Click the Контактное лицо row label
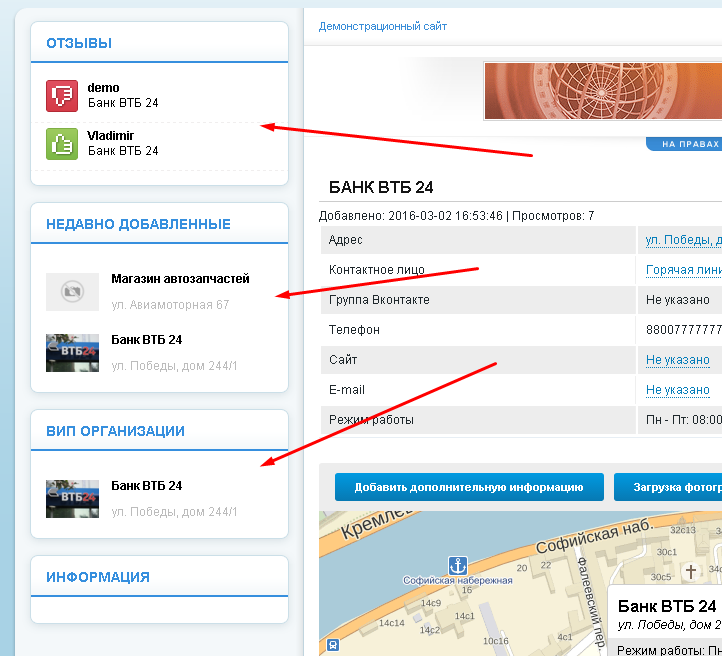 point(376,270)
